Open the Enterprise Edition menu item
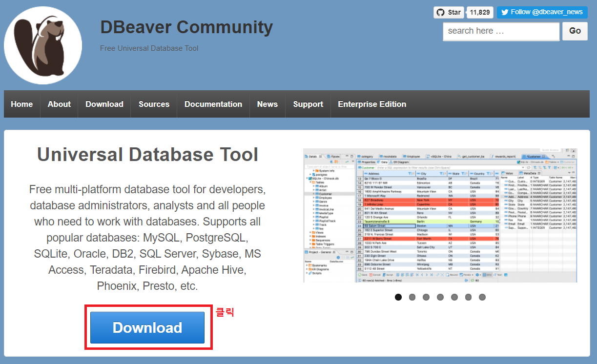This screenshot has height=364, width=597. coord(372,104)
